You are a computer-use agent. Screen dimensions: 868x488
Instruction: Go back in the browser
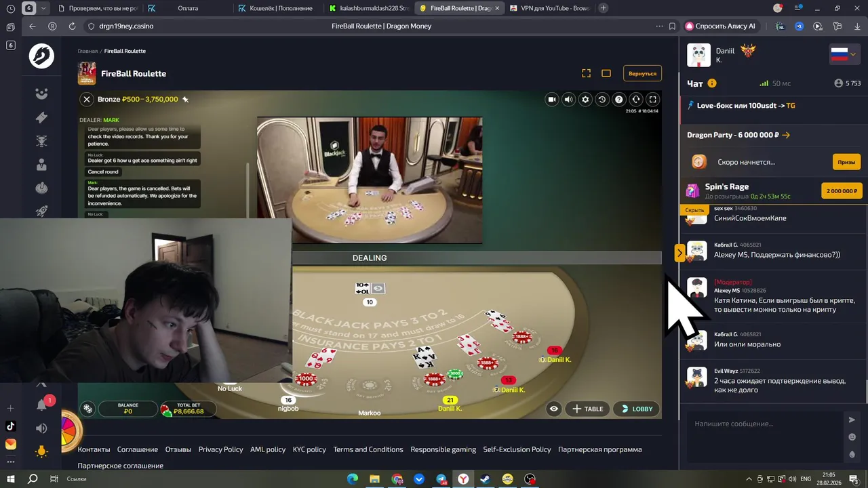pos(33,26)
